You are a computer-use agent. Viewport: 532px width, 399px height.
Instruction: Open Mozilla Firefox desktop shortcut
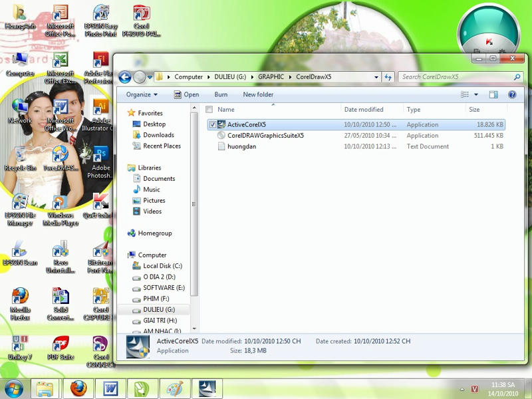(x=20, y=297)
